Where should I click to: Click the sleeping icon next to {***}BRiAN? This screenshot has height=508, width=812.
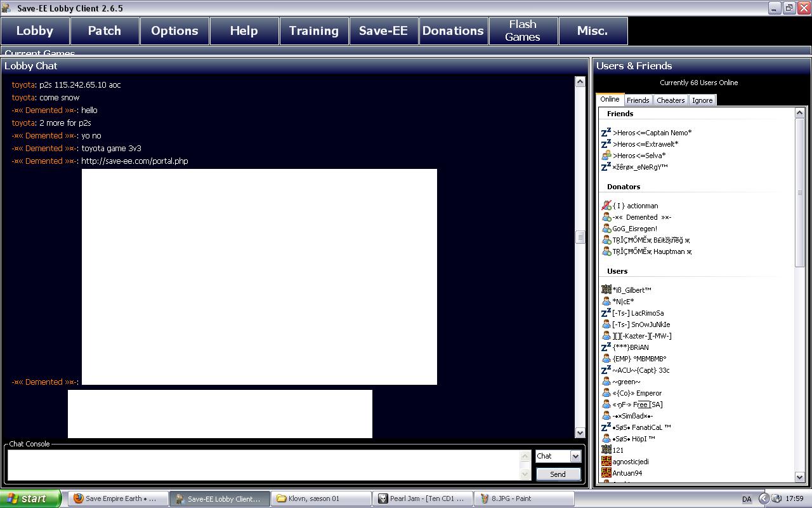[606, 347]
